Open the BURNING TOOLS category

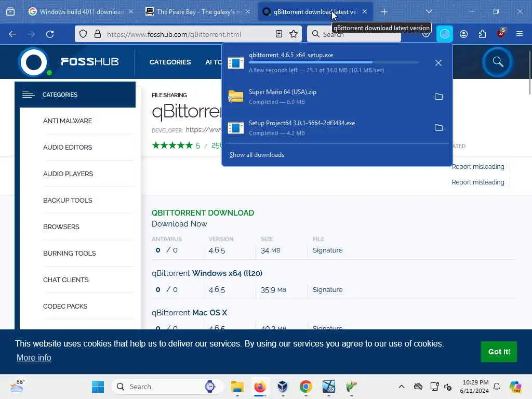(x=69, y=253)
